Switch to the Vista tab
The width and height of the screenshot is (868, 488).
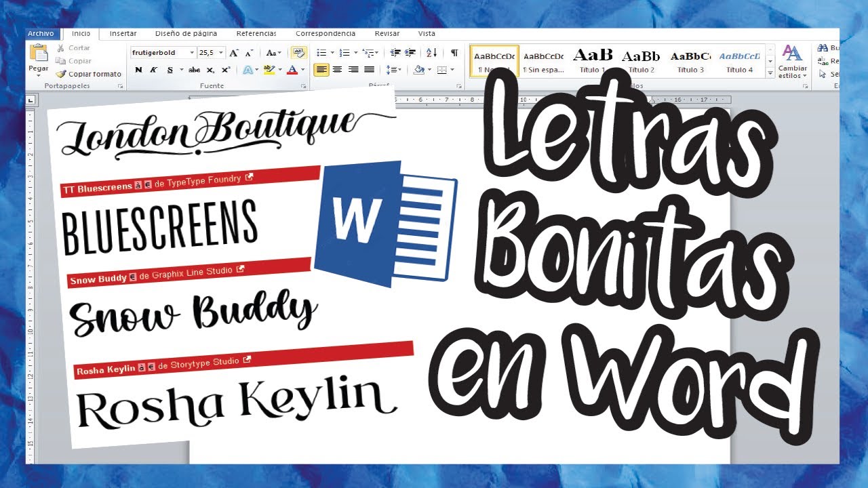tap(427, 33)
